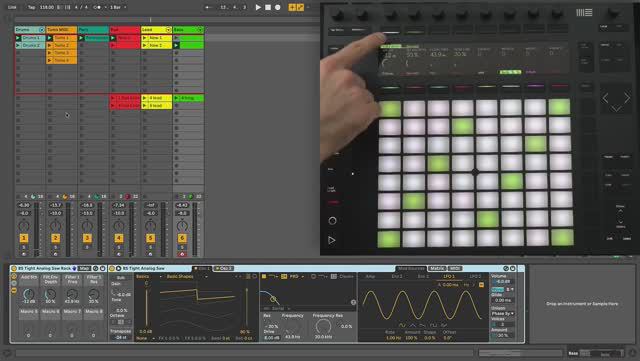Click the Record button in transport
This screenshot has height=361, width=640.
(x=278, y=7)
